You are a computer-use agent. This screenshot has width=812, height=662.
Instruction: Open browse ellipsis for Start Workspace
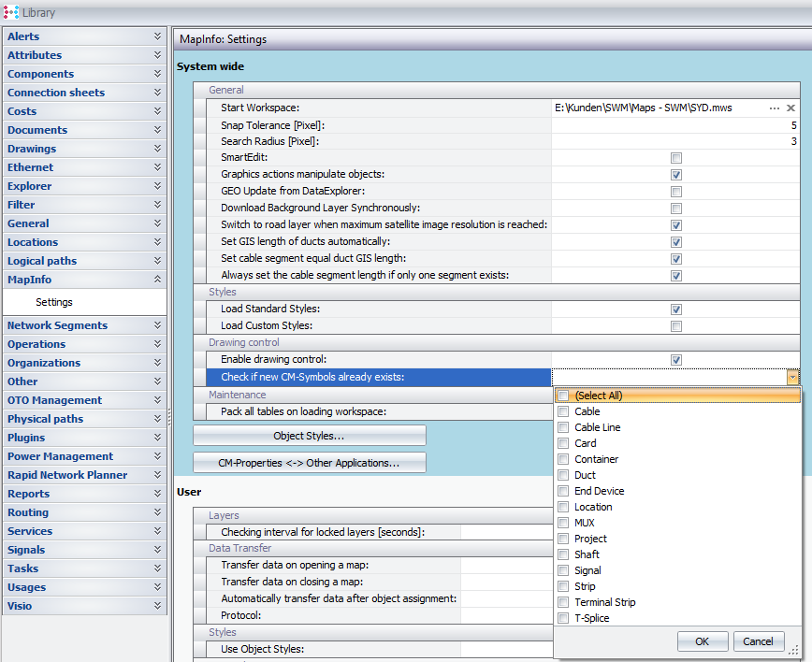tap(775, 108)
